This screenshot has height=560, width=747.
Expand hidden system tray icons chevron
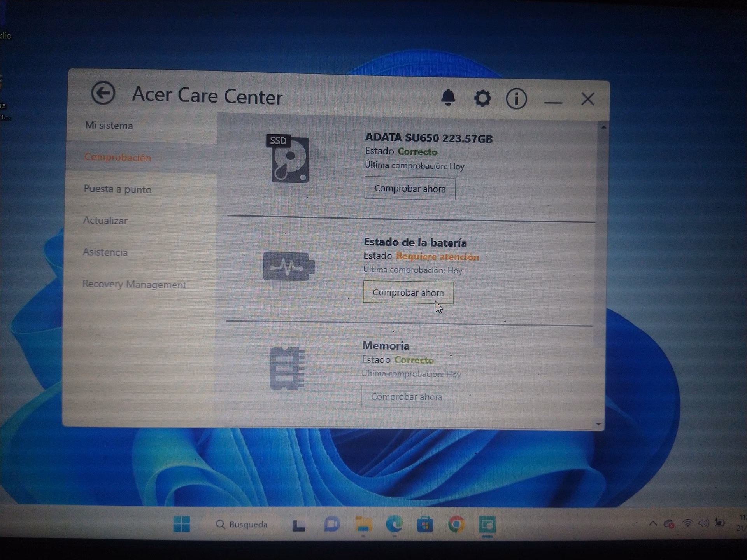coord(653,523)
